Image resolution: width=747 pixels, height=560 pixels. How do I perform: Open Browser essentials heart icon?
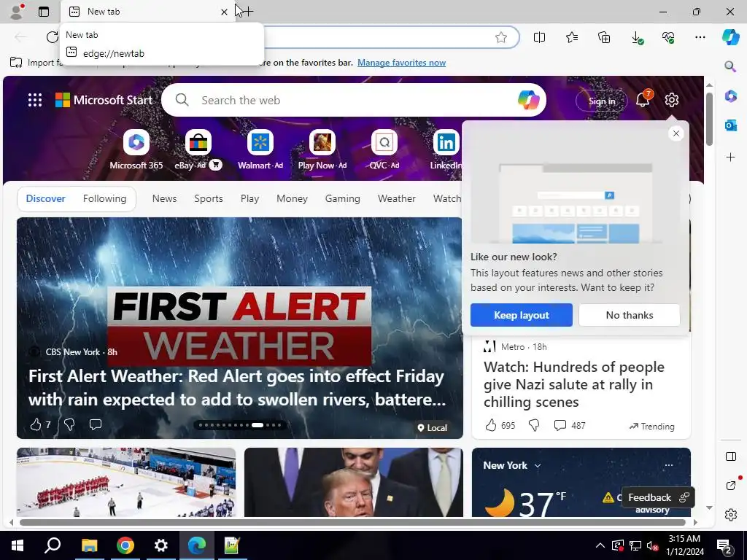click(668, 37)
